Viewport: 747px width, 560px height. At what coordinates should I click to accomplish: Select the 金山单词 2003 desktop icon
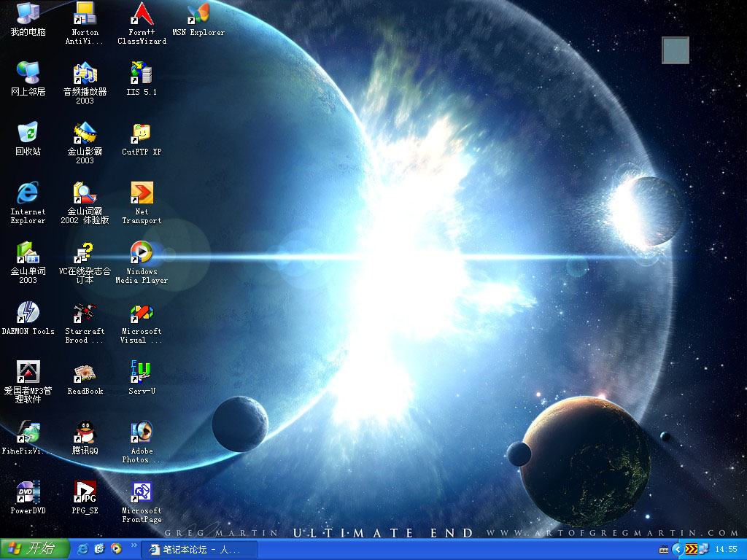point(28,262)
